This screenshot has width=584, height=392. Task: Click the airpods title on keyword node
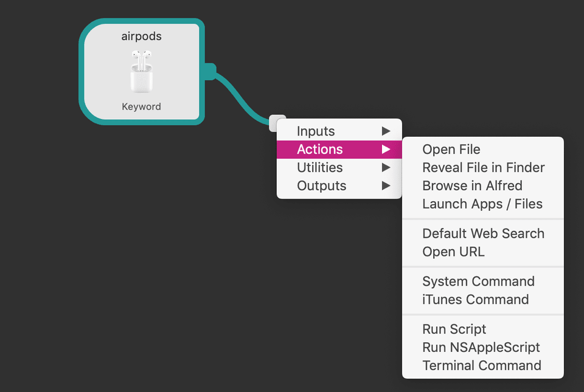point(141,36)
